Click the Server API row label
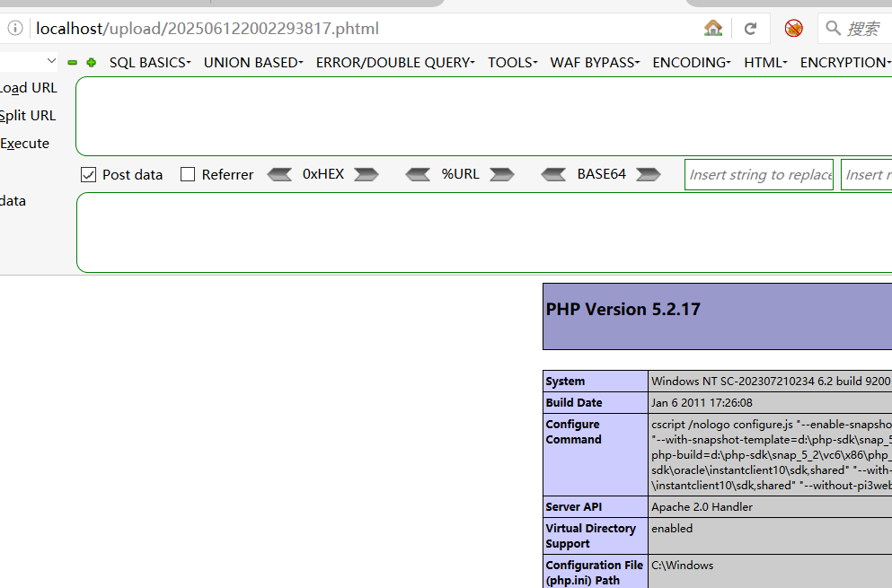 point(573,506)
